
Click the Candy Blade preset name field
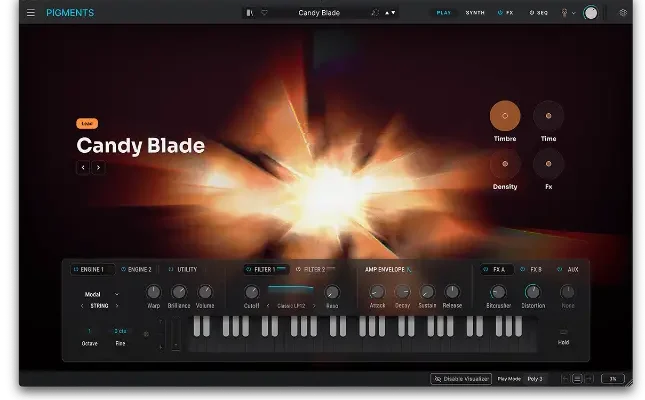pyautogui.click(x=320, y=13)
